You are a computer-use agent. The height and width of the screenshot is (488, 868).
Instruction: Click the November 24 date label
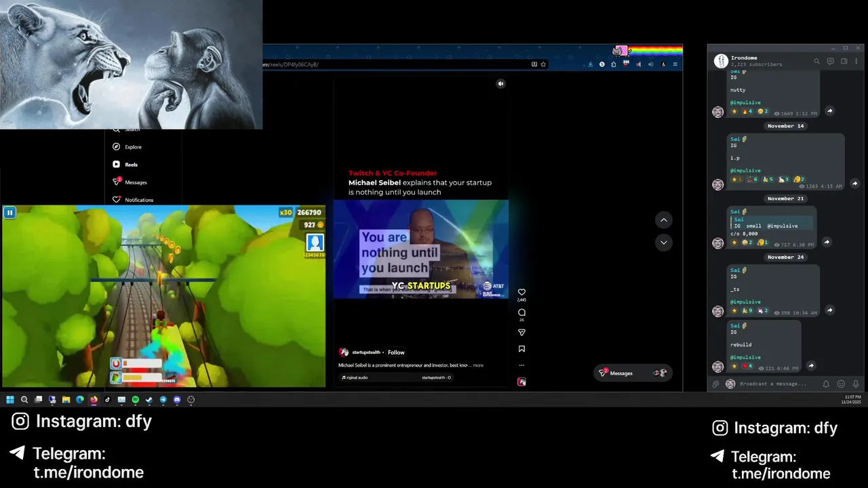point(785,257)
